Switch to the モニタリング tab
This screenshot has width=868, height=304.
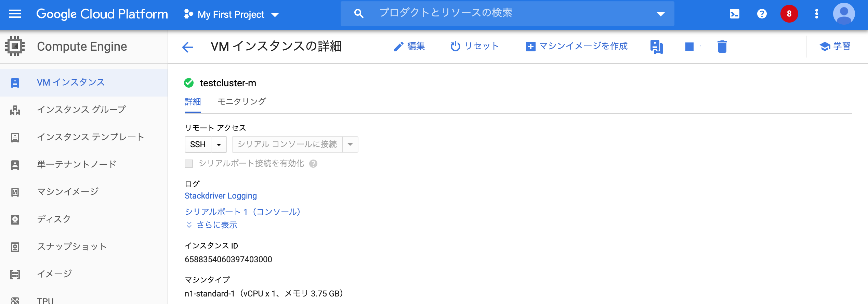coord(242,102)
